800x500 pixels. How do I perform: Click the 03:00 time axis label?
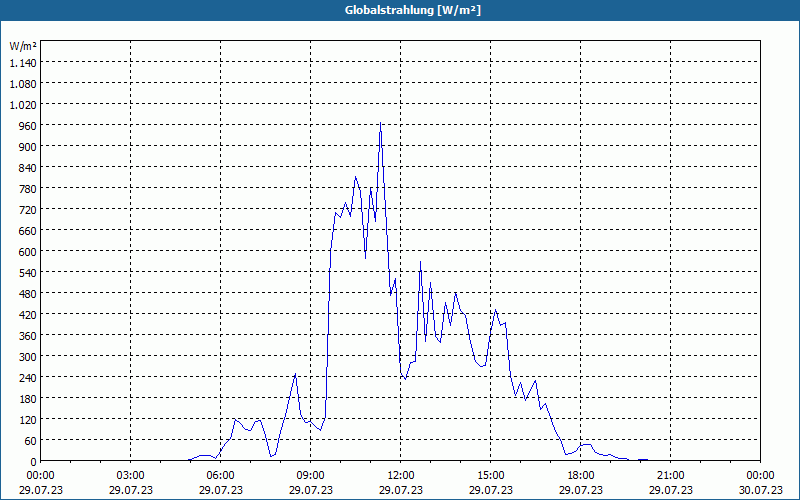point(131,476)
